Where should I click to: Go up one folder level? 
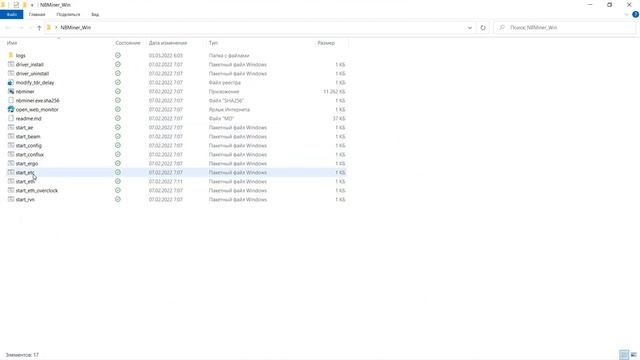(39, 28)
